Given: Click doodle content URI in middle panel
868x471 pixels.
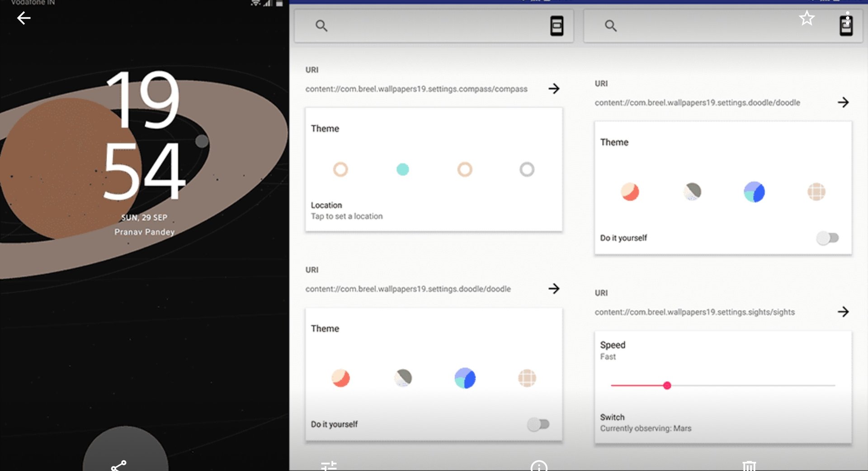Looking at the screenshot, I should pos(408,289).
